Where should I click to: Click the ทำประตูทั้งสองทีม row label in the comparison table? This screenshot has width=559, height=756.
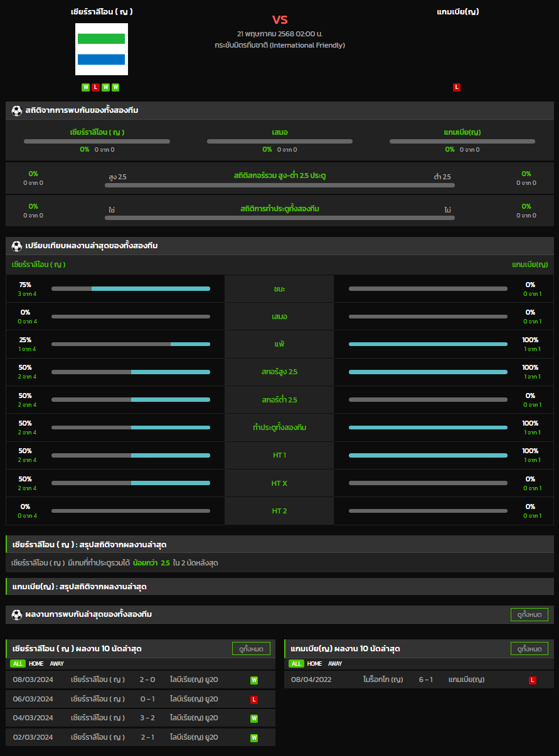click(280, 428)
